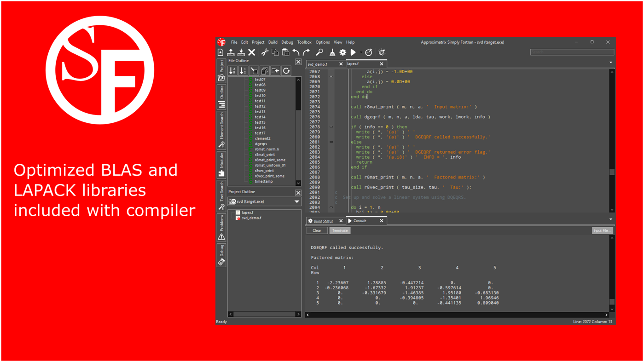The width and height of the screenshot is (644, 362).
Task: Open the Outline side panel tab
Action: tap(221, 96)
